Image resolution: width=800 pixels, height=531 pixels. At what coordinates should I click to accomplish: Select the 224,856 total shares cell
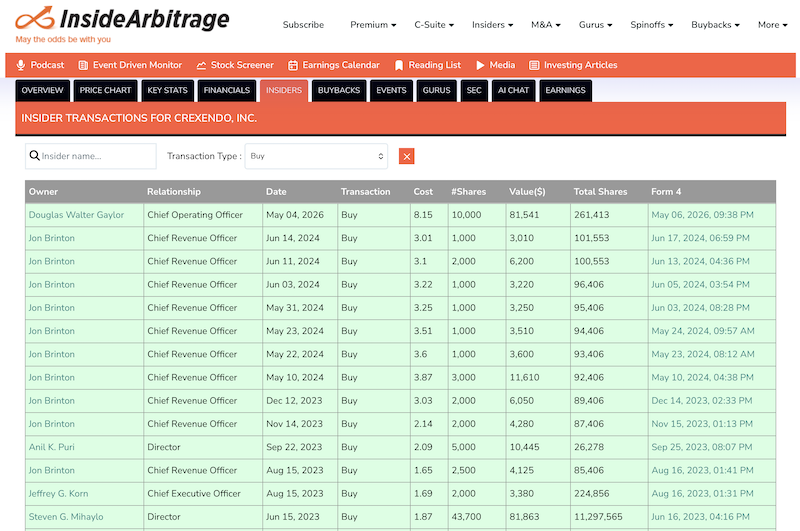point(609,493)
